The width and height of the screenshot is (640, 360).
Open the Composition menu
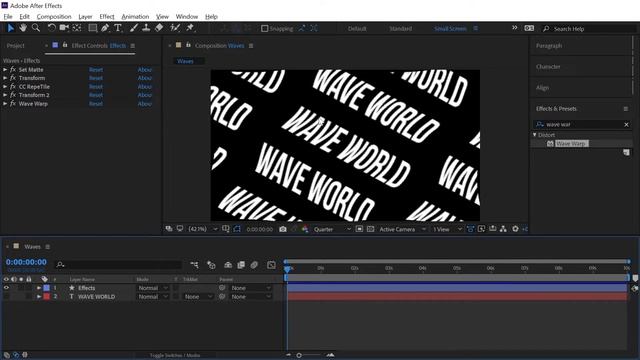click(x=54, y=17)
